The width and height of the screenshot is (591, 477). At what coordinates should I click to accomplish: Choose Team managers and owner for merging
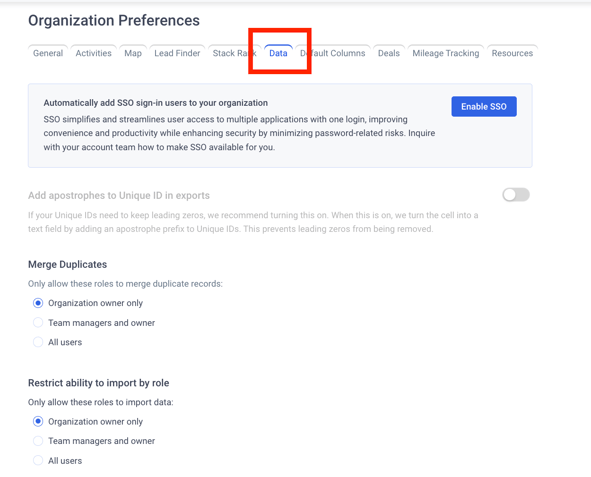[x=38, y=323]
